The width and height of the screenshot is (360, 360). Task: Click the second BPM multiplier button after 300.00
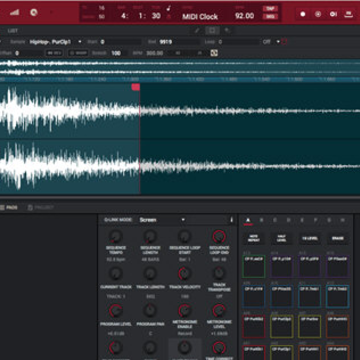(x=199, y=53)
